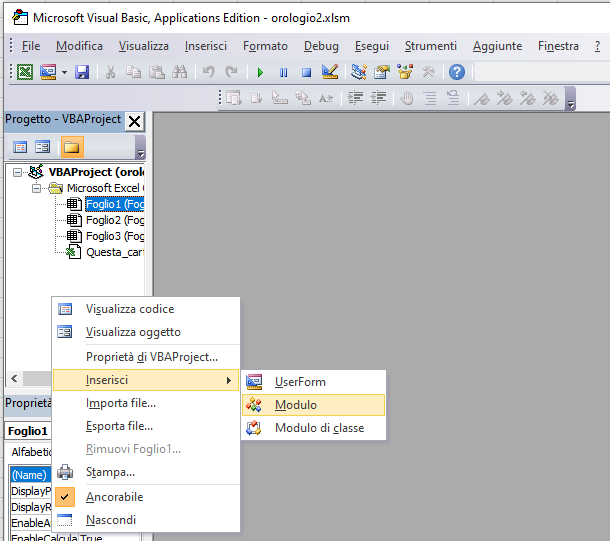This screenshot has height=541, width=610.
Task: Click the Save floppy disk icon
Action: point(82,72)
